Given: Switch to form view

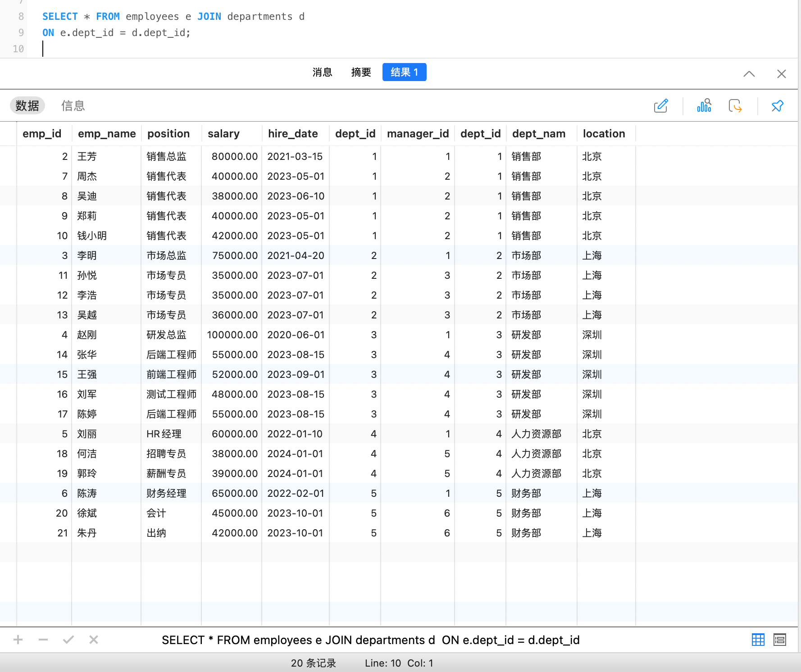Looking at the screenshot, I should pos(780,640).
